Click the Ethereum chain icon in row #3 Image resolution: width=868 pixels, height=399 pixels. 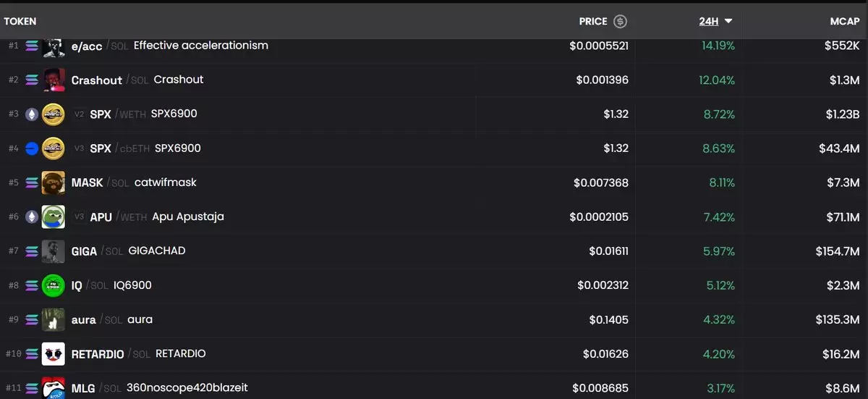coord(32,114)
